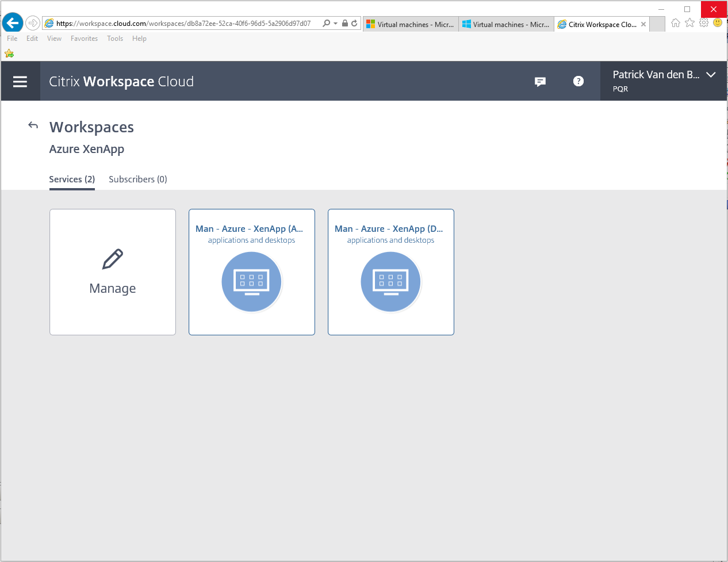This screenshot has height=562, width=728.
Task: Open the Help menu
Action: (139, 39)
